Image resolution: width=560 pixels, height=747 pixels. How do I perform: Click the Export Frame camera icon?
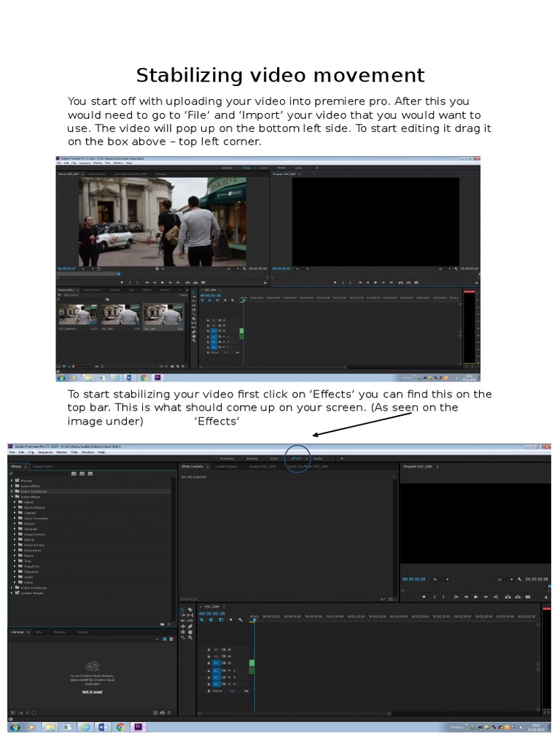coord(528,597)
